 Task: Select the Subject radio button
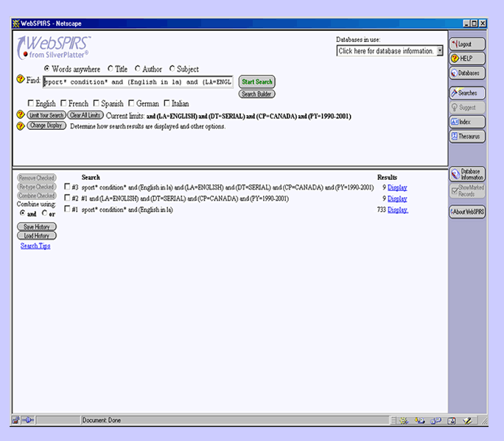(172, 69)
